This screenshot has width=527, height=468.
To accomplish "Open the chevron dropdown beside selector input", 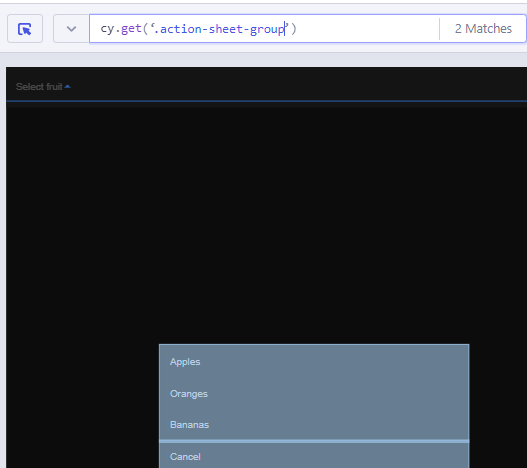I will tap(71, 29).
